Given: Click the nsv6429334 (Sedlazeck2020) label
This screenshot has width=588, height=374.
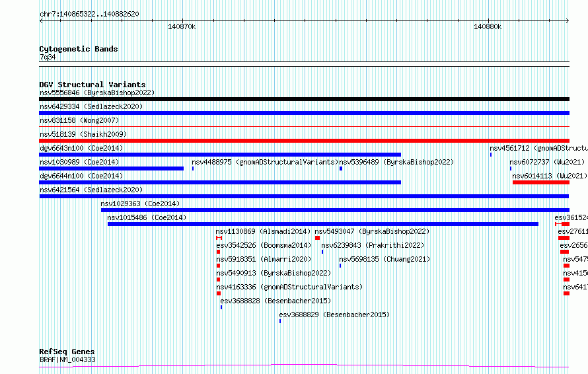Looking at the screenshot, I should 91,106.
